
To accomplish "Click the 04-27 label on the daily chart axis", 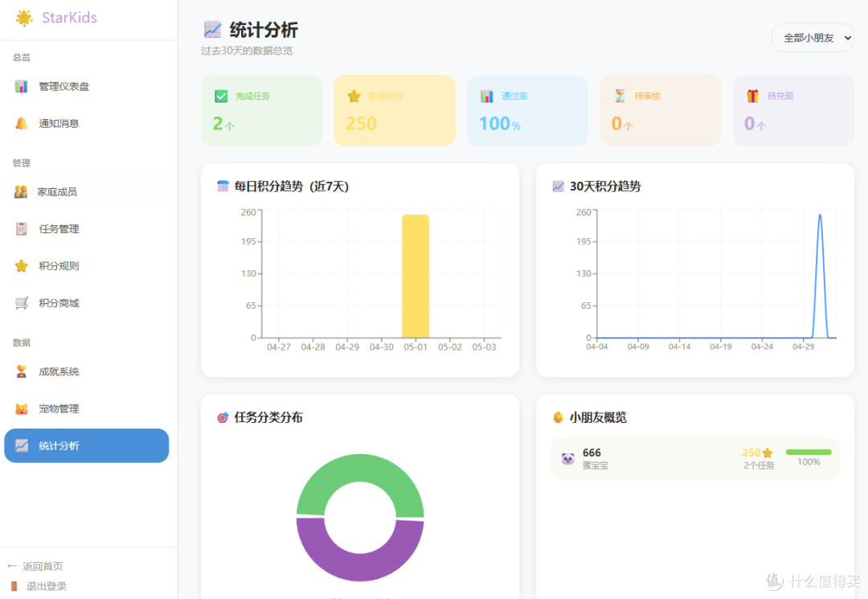I will (x=278, y=347).
